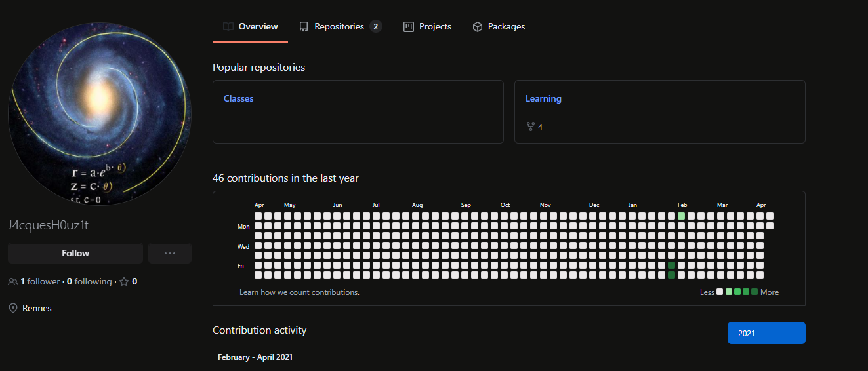Click the galaxy spiral profile avatar
Image resolution: width=868 pixels, height=371 pixels.
point(100,113)
